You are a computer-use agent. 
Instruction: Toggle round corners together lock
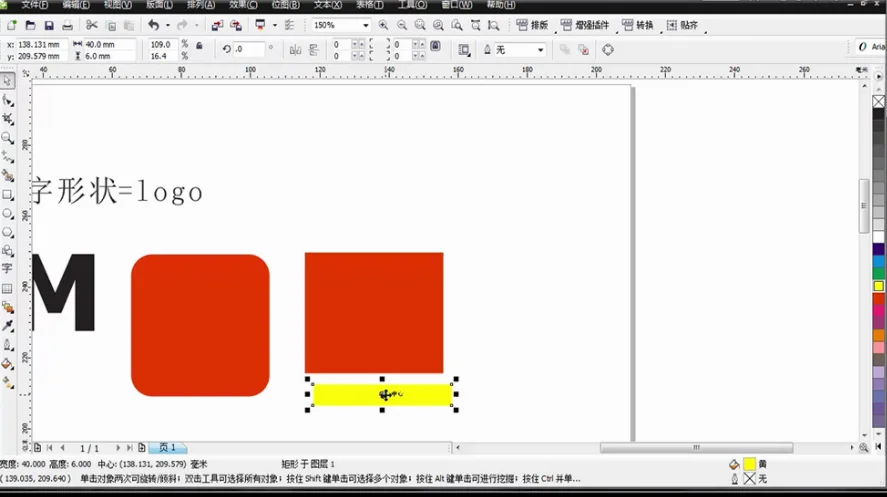tap(435, 46)
